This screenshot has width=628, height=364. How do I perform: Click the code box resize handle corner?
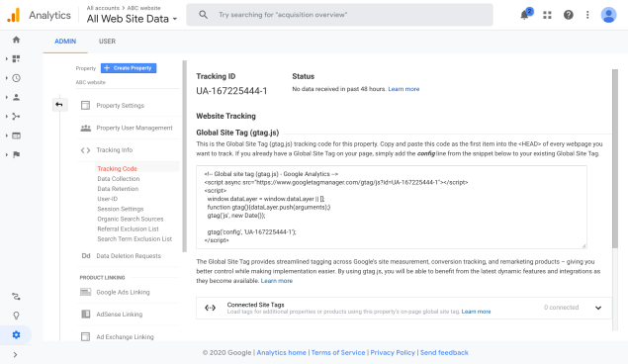583,246
